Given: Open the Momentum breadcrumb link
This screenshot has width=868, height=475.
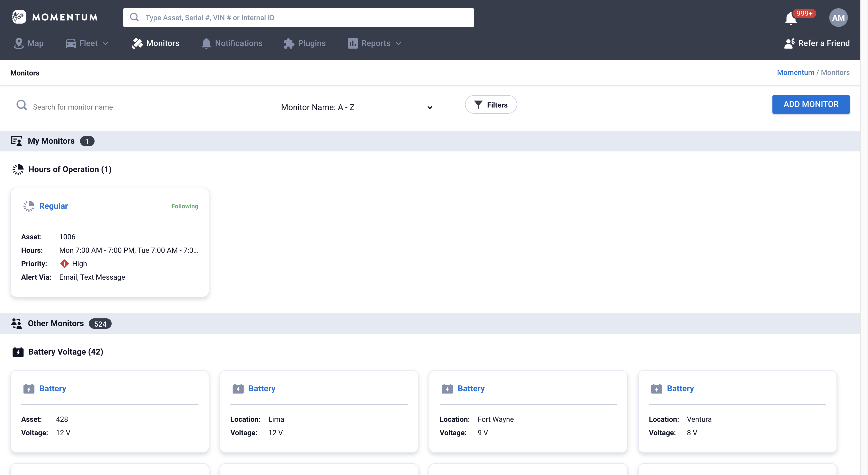Looking at the screenshot, I should click(795, 72).
